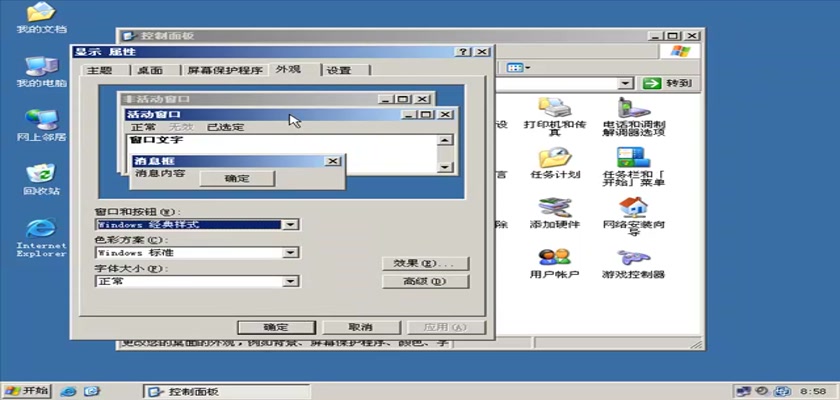The width and height of the screenshot is (840, 400).
Task: Open My Documents desktop icon
Action: click(41, 17)
